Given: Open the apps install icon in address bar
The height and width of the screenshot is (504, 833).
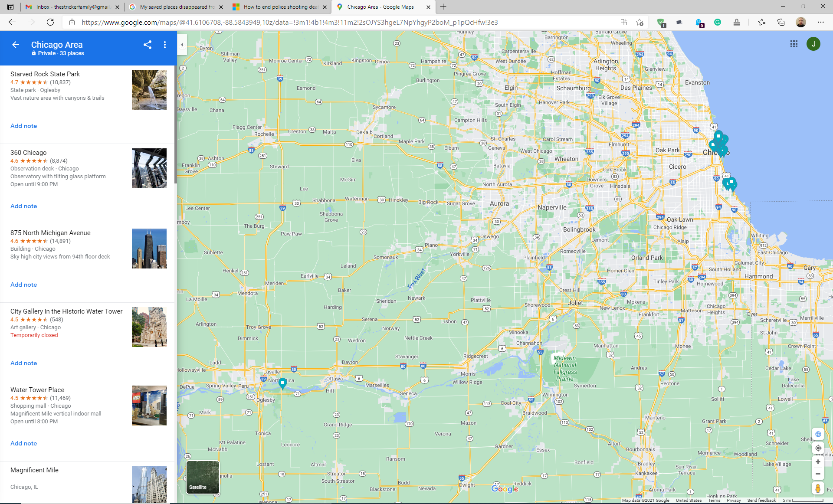Looking at the screenshot, I should (x=624, y=22).
